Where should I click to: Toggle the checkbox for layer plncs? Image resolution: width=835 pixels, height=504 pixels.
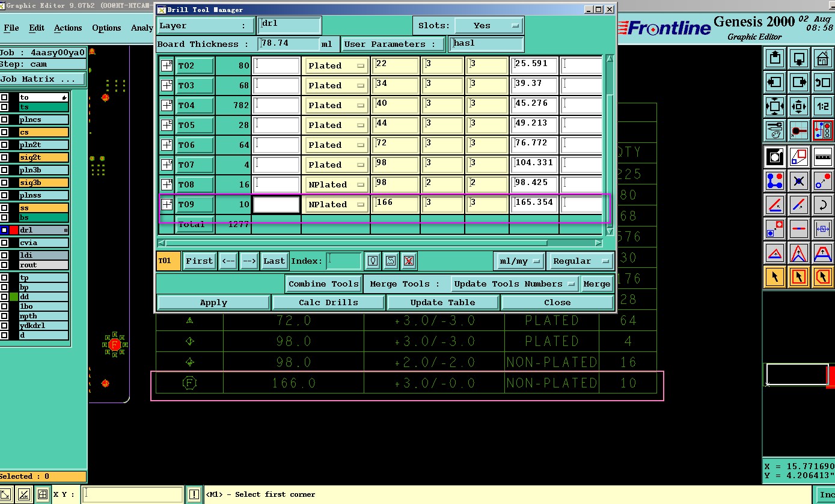click(4, 120)
